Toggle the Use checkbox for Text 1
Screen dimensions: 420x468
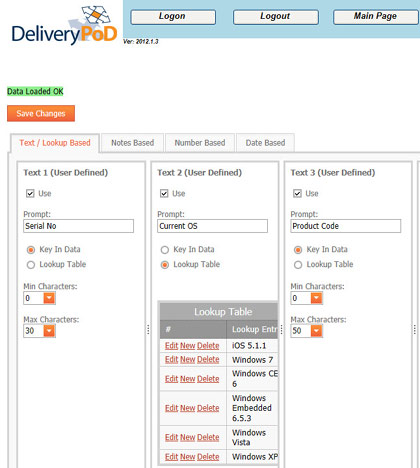pyautogui.click(x=30, y=193)
